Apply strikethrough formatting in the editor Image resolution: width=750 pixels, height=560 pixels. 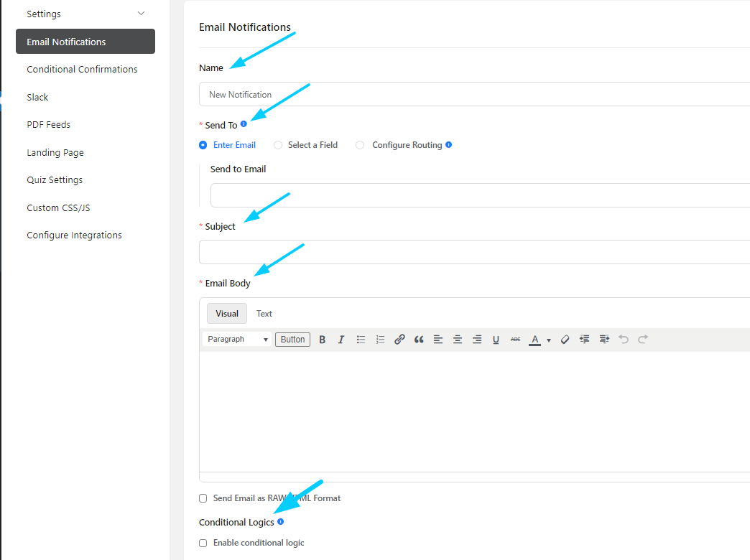point(515,339)
